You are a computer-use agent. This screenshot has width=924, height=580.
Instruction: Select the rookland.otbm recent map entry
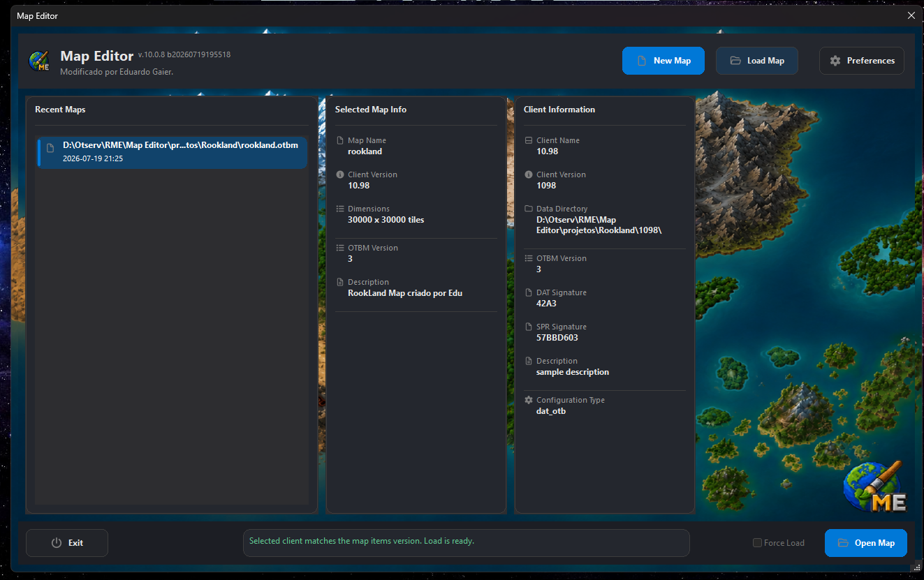coord(173,152)
